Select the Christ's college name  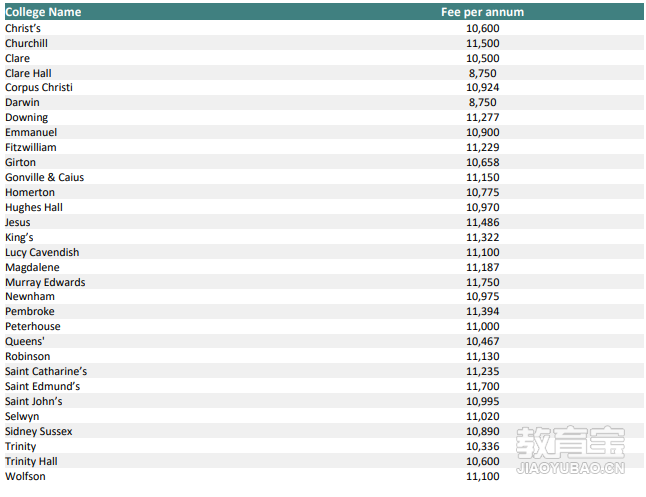pos(23,28)
